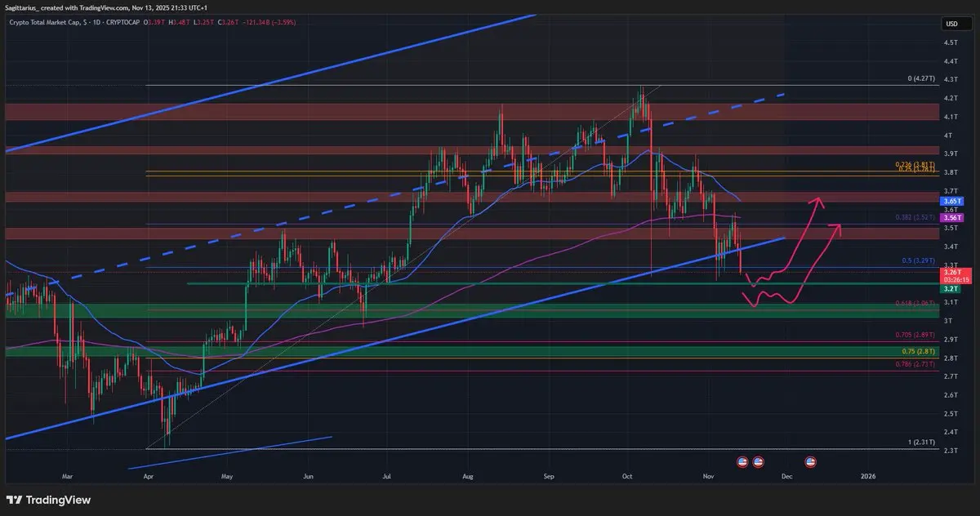Select the green 3.2T price tag
980x516 pixels.
coord(952,289)
